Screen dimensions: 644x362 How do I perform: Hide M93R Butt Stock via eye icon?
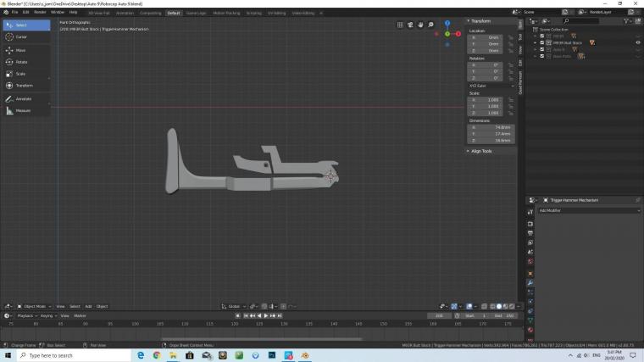click(x=638, y=42)
